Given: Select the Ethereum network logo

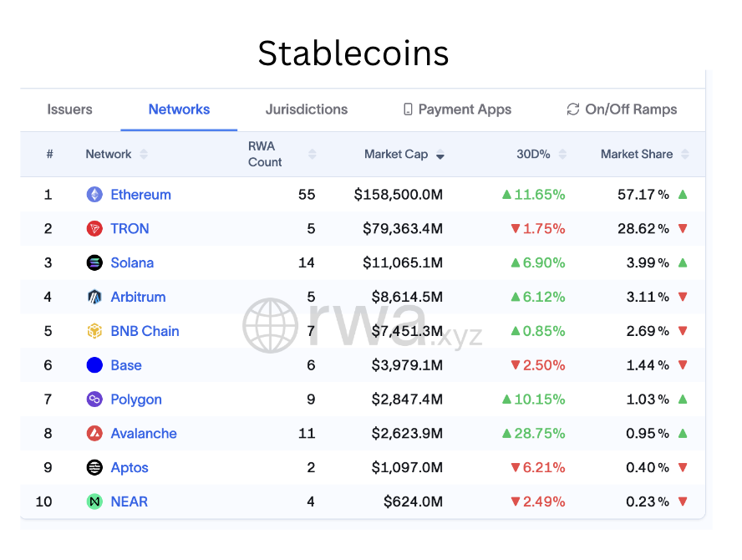Looking at the screenshot, I should click(94, 194).
